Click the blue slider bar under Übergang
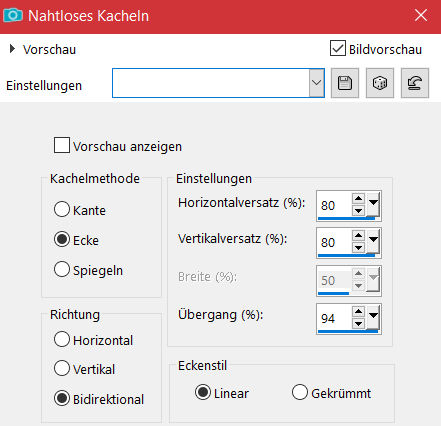Image resolution: width=441 pixels, height=426 pixels. (348, 331)
